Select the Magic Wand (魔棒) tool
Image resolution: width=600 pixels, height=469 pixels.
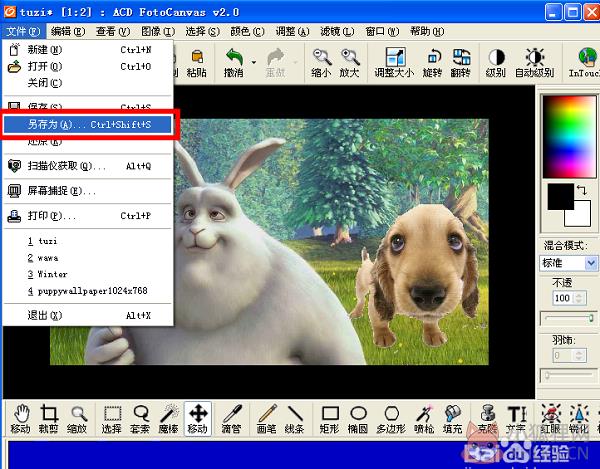[x=169, y=419]
